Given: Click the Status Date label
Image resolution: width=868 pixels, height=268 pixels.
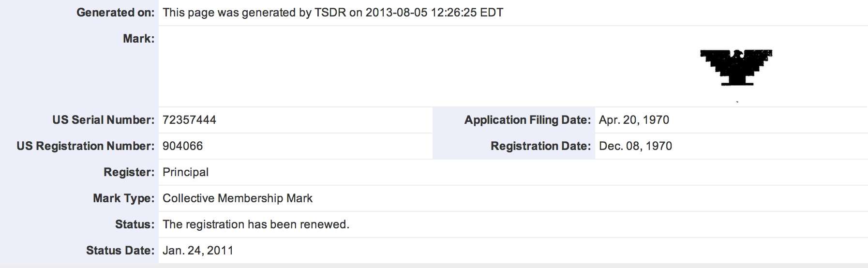Looking at the screenshot, I should [120, 251].
